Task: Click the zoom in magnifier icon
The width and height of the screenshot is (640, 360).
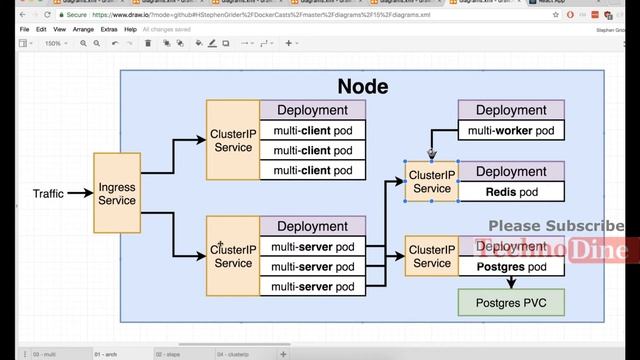Action: (x=83, y=43)
